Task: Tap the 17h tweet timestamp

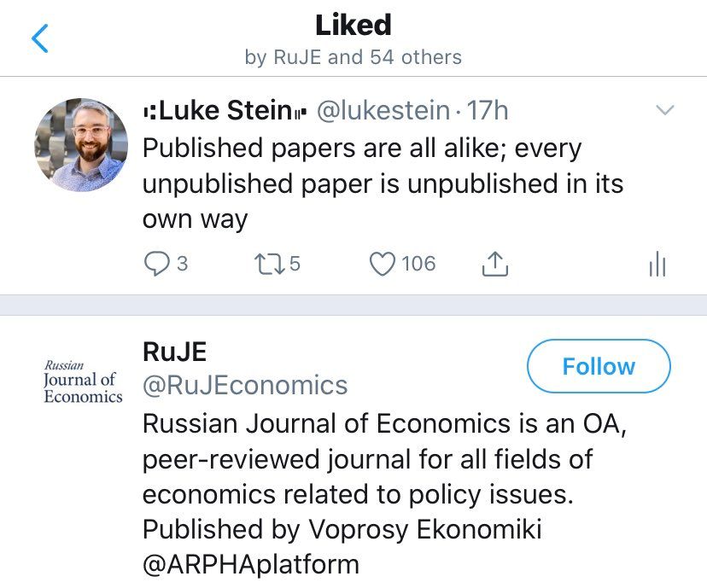Action: click(x=487, y=110)
